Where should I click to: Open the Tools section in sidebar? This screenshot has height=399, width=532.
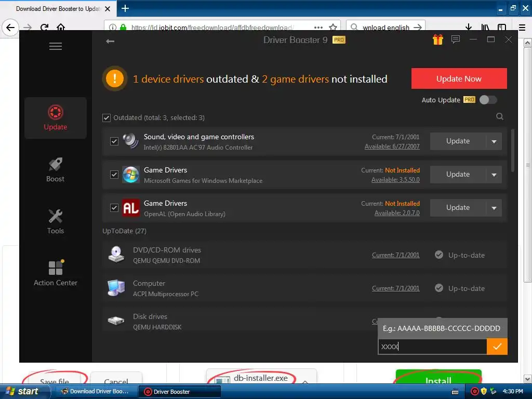(55, 221)
